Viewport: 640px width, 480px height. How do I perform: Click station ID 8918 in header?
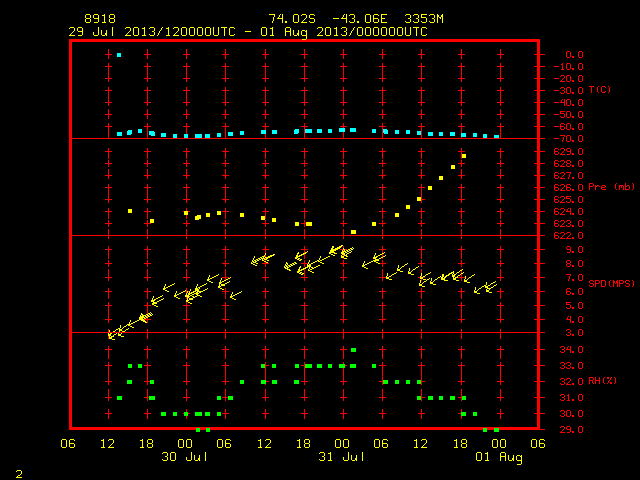100,19
